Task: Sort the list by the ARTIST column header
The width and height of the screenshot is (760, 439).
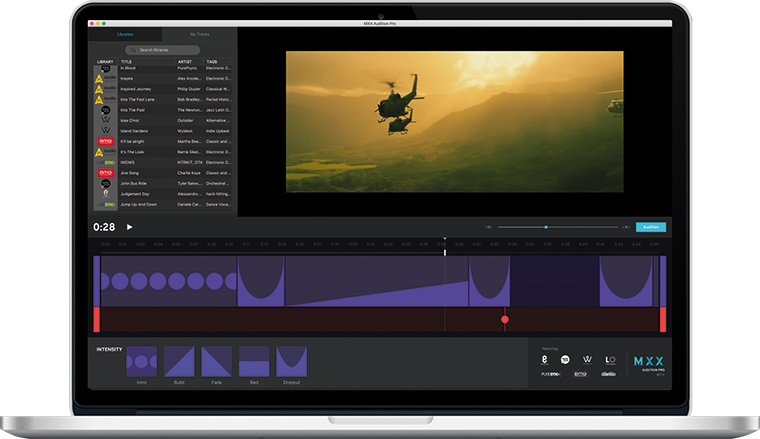Action: (x=184, y=61)
